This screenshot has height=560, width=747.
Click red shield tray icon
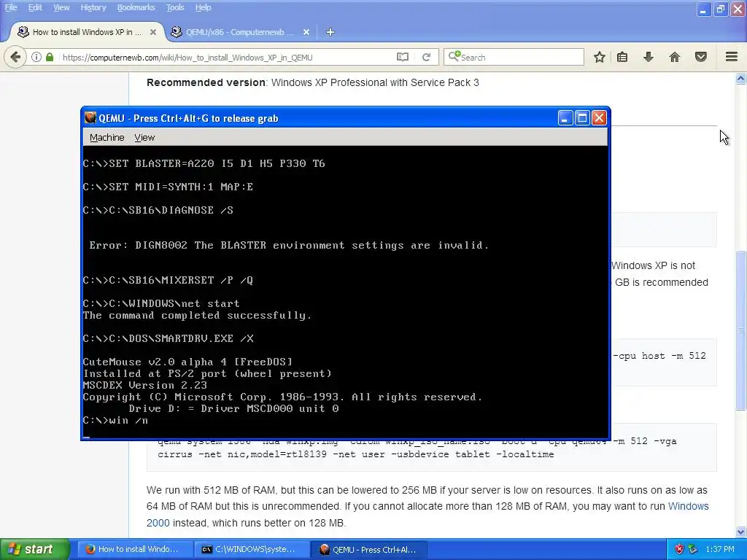[x=679, y=549]
